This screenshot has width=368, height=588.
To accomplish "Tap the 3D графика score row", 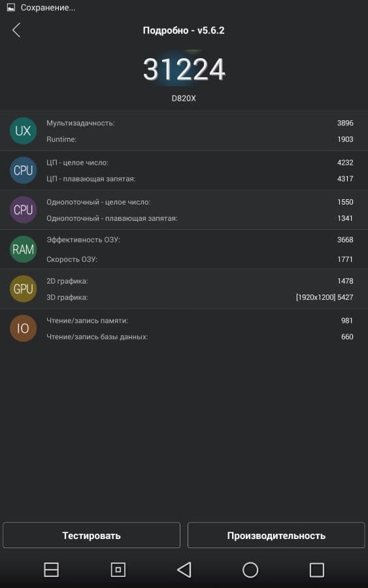I will [199, 297].
